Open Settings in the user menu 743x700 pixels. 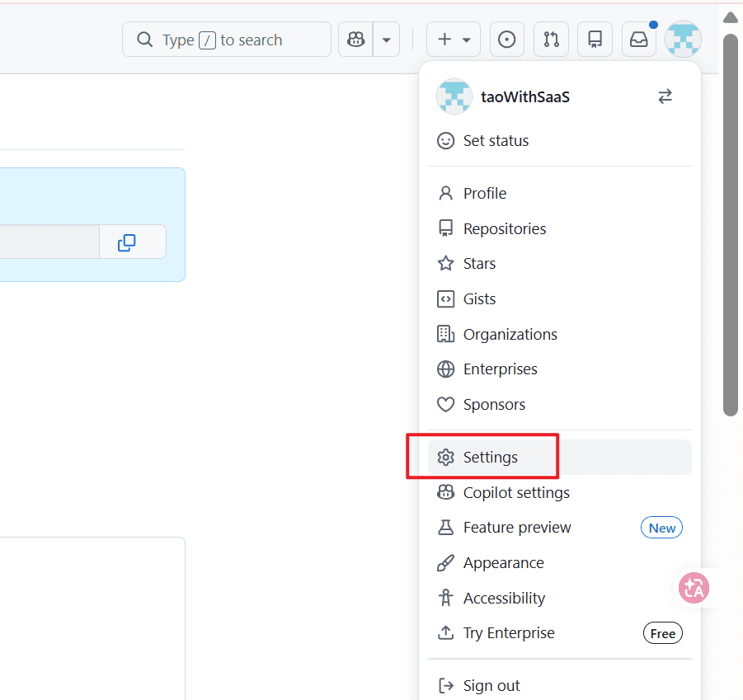pos(491,458)
